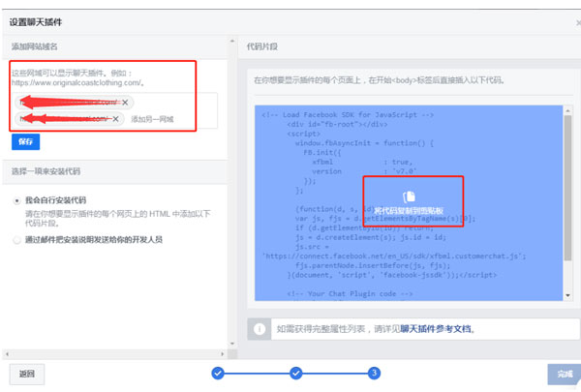The width and height of the screenshot is (581, 392).
Task: Click the 选择一项来安装代码 section header
Action: (x=46, y=171)
